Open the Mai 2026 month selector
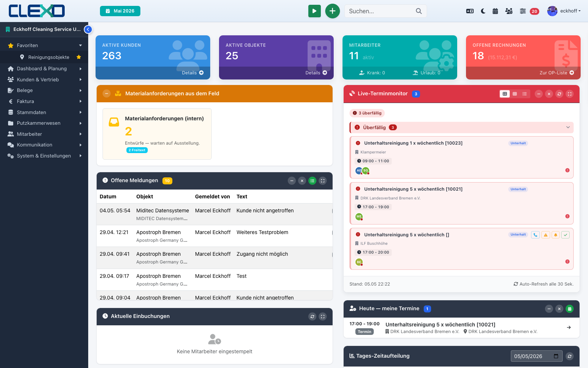The height and width of the screenshot is (368, 588). tap(120, 11)
